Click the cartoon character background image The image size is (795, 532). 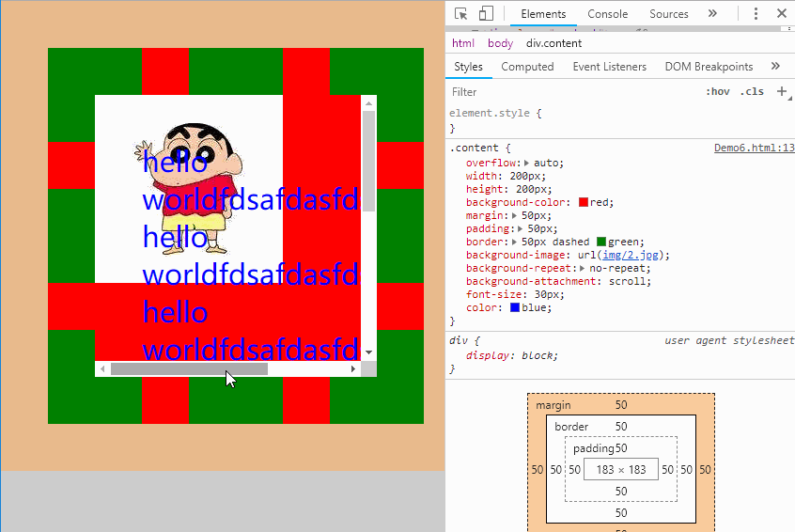tap(189, 188)
